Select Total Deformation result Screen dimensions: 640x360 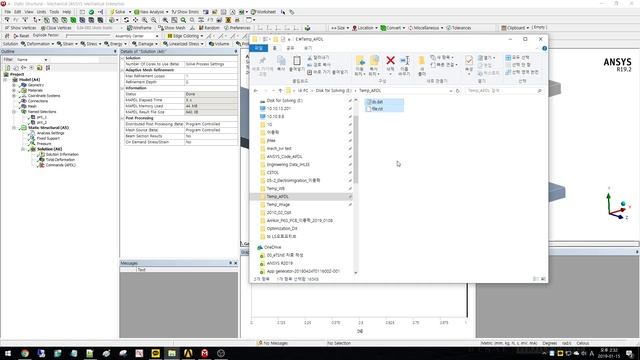coord(60,160)
